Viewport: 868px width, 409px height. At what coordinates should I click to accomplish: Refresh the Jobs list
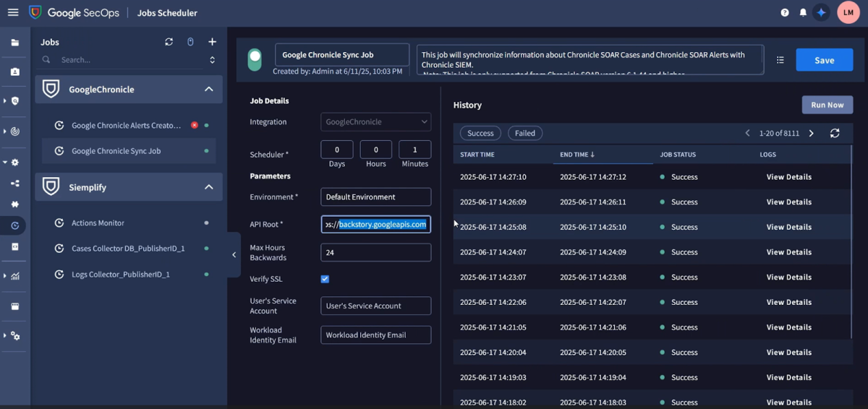click(x=169, y=42)
